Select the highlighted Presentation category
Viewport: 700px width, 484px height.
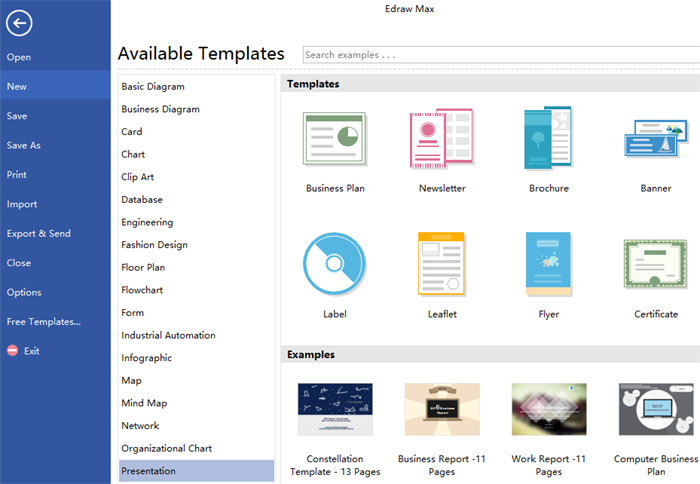pos(197,471)
